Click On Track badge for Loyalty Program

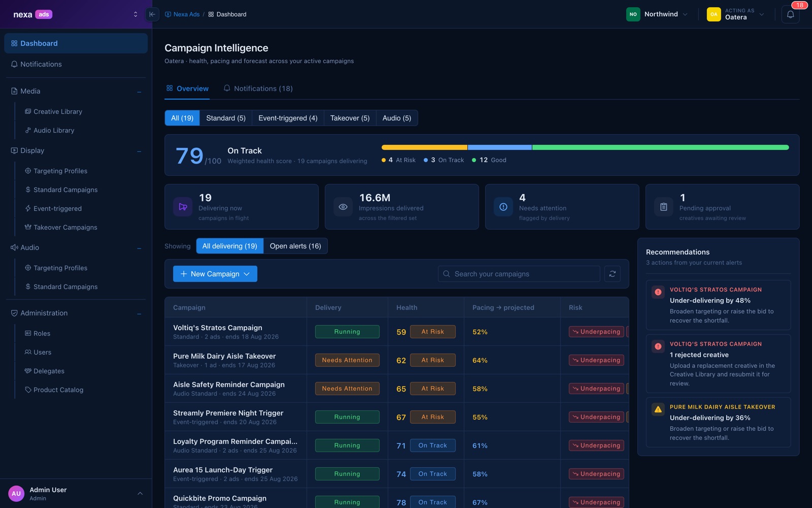tap(433, 446)
